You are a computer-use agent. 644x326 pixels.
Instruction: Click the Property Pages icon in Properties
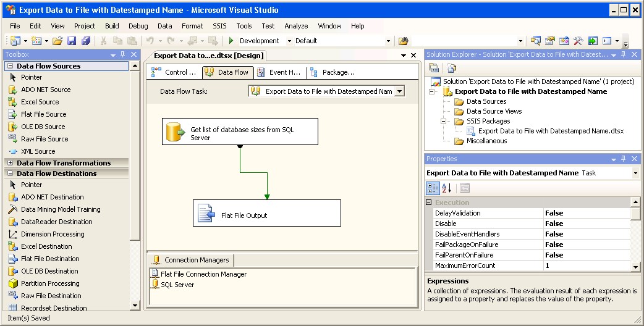point(465,188)
